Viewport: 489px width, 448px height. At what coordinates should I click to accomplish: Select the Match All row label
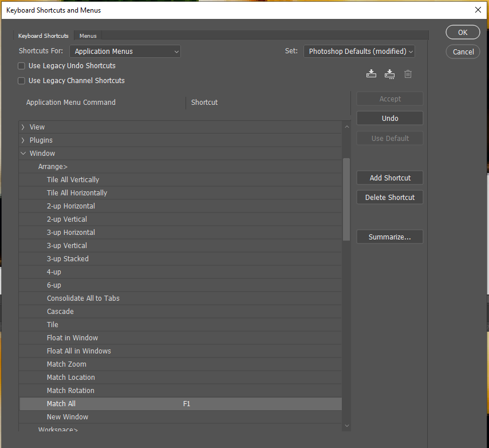click(x=61, y=404)
